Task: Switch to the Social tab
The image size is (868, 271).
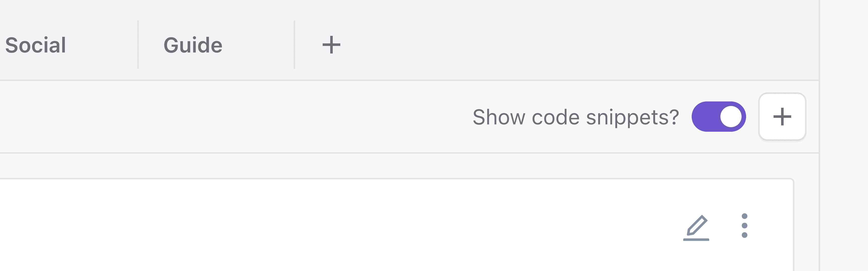Action: click(x=36, y=45)
